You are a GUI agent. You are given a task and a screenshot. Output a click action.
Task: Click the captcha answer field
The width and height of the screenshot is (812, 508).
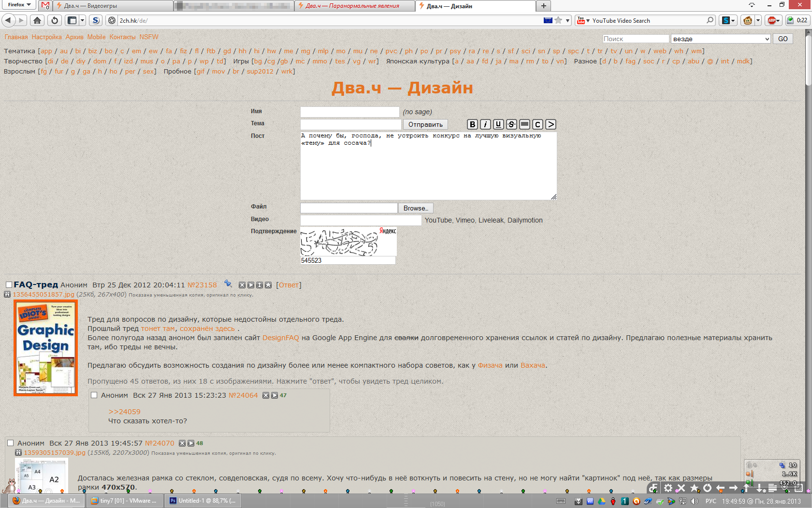coord(348,260)
